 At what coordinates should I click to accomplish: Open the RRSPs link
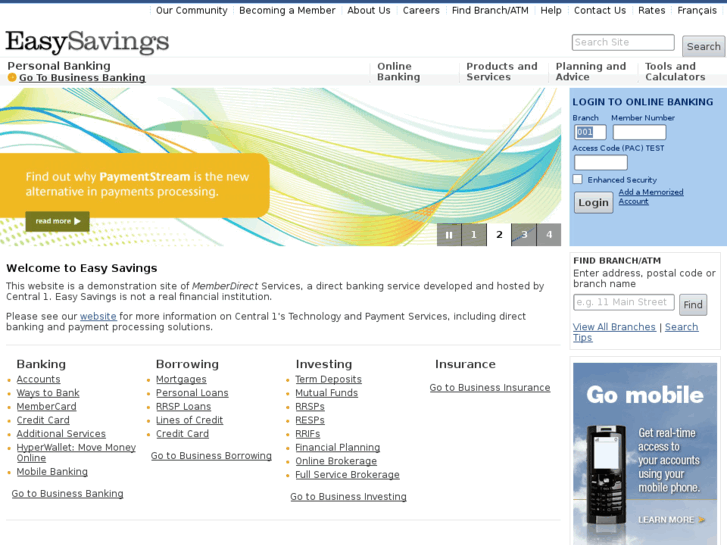[x=310, y=406]
